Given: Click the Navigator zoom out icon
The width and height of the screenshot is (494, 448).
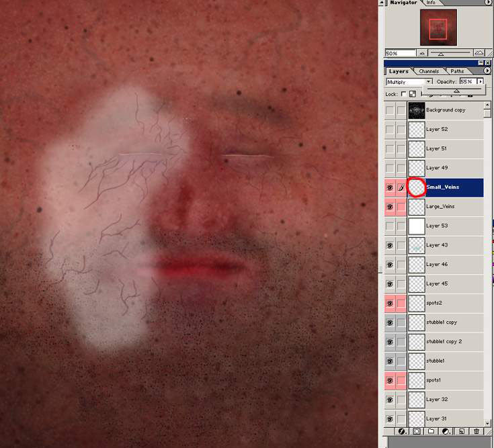Looking at the screenshot, I should pos(421,52).
